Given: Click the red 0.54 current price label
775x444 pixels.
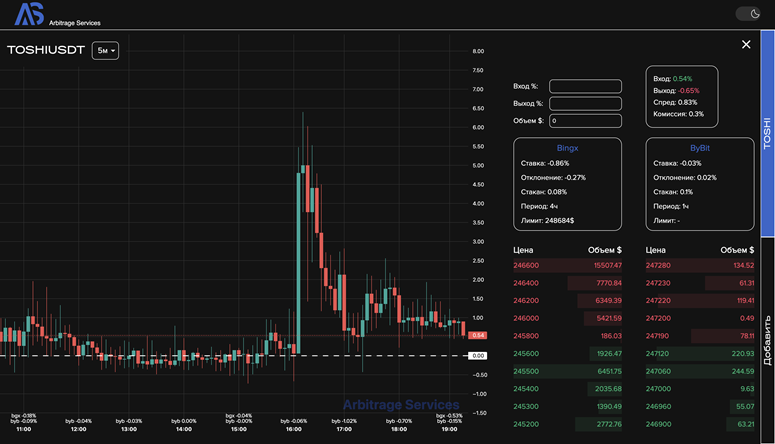Looking at the screenshot, I should coord(478,335).
